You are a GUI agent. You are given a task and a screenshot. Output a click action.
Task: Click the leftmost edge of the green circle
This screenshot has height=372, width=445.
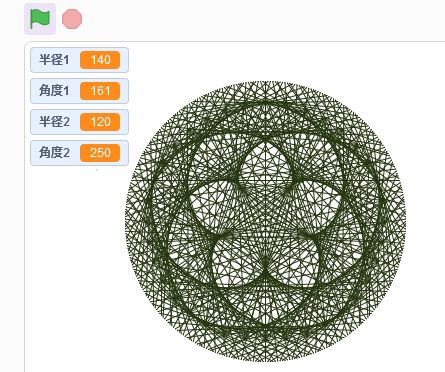126,221
